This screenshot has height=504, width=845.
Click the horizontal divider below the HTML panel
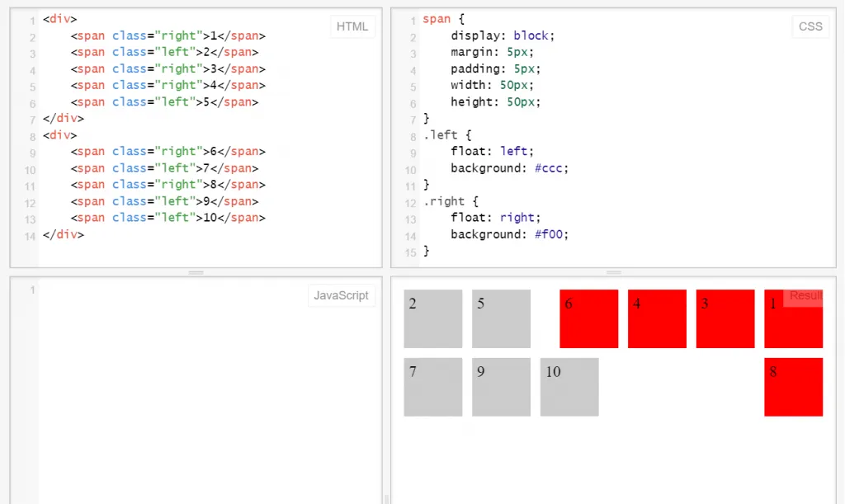coord(196,272)
